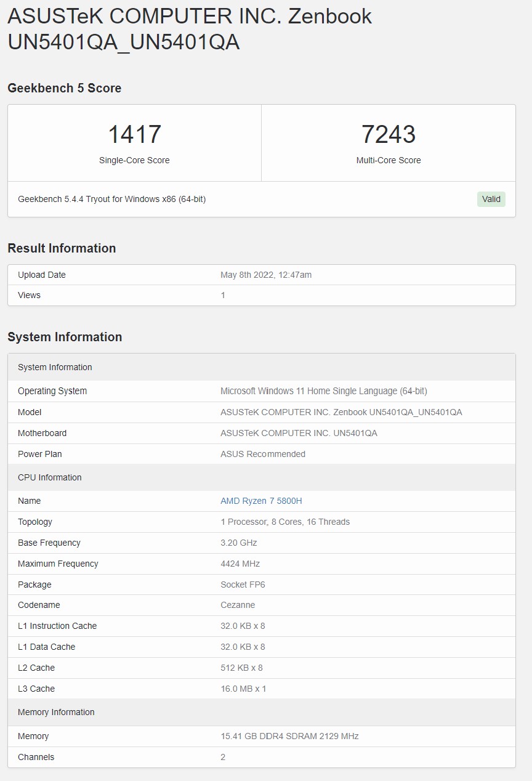
Task: Click the Result Information heading
Action: tap(62, 248)
